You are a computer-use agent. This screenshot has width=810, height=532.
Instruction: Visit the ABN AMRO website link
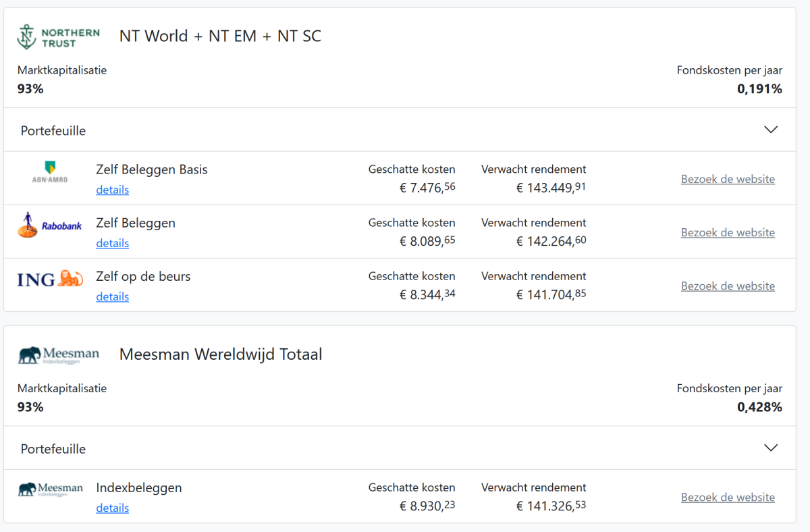[728, 179]
